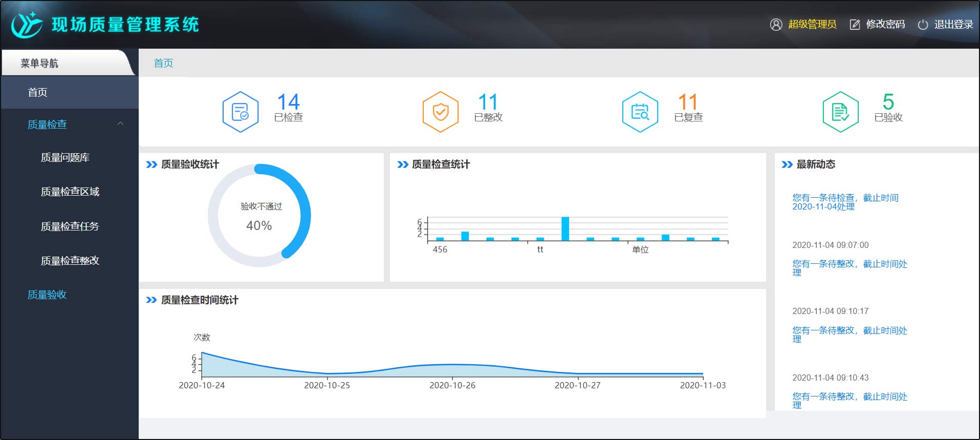Click double-arrow icon beside 质量检查统计
Viewport: 980px width, 440px height.
(x=403, y=164)
